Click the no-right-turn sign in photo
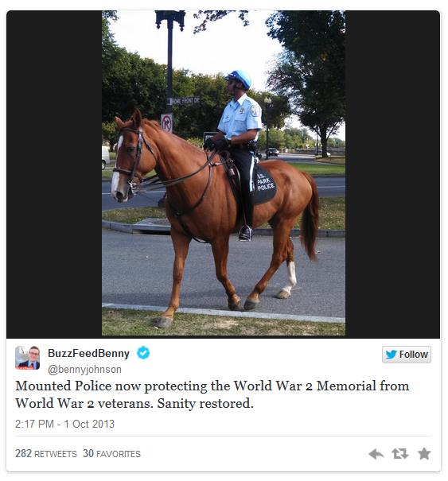This screenshot has height=481, width=448. [167, 122]
